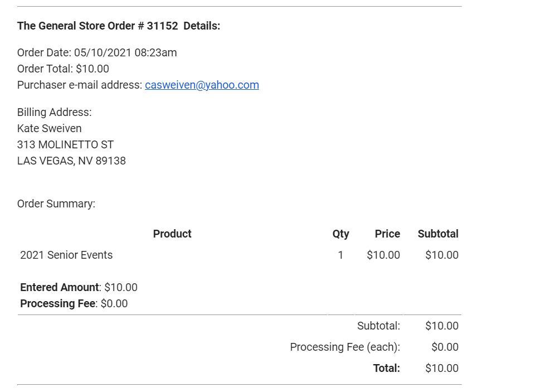Screen dimensions: 535x392
Task: Click the Order Summary label
Action: [x=56, y=204]
